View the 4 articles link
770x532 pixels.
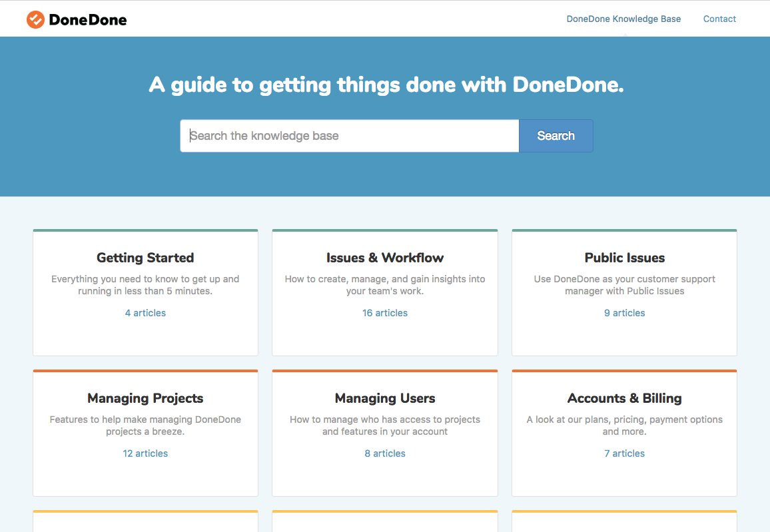[x=145, y=313]
